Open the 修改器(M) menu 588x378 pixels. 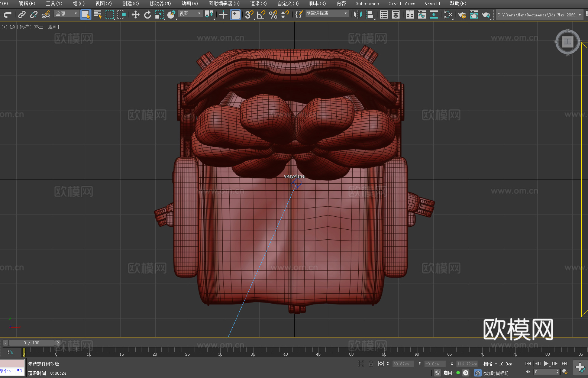[160, 3]
